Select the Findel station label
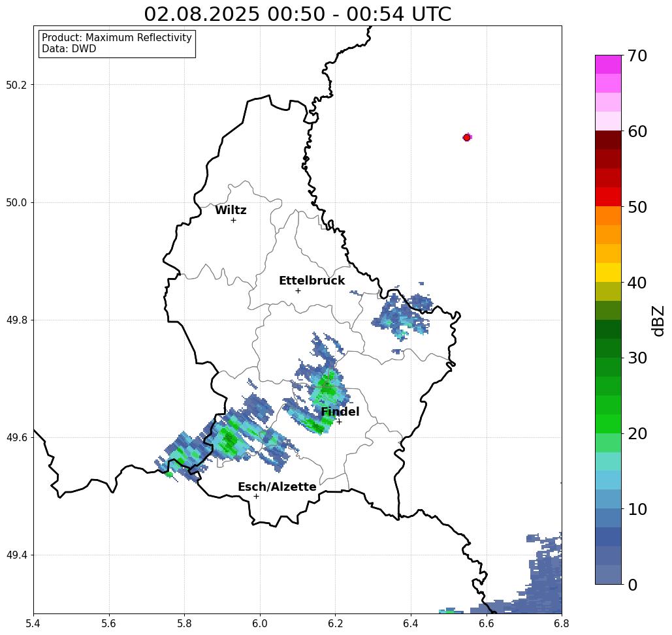 (x=340, y=412)
